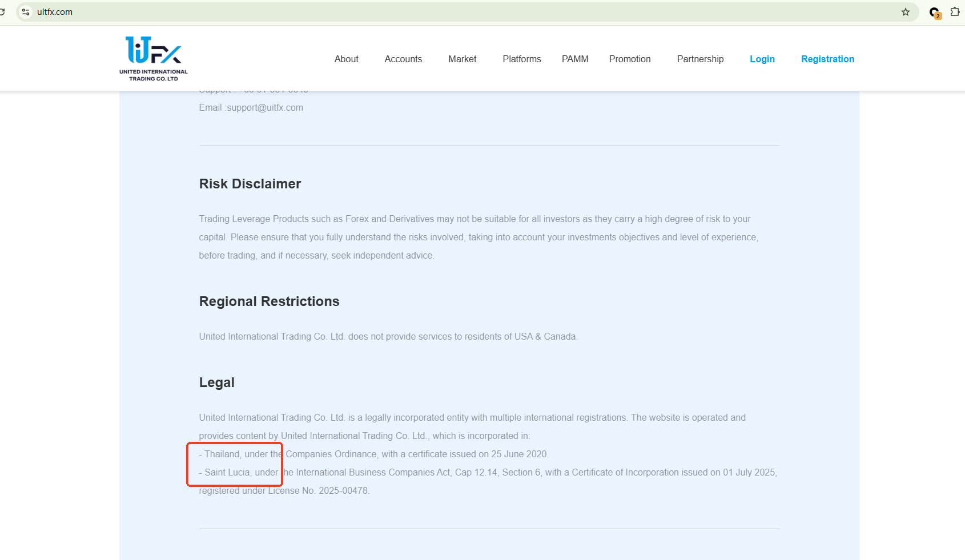Click the Risk Disclaimer heading
Viewport: 965px width, 560px height.
pyautogui.click(x=250, y=184)
